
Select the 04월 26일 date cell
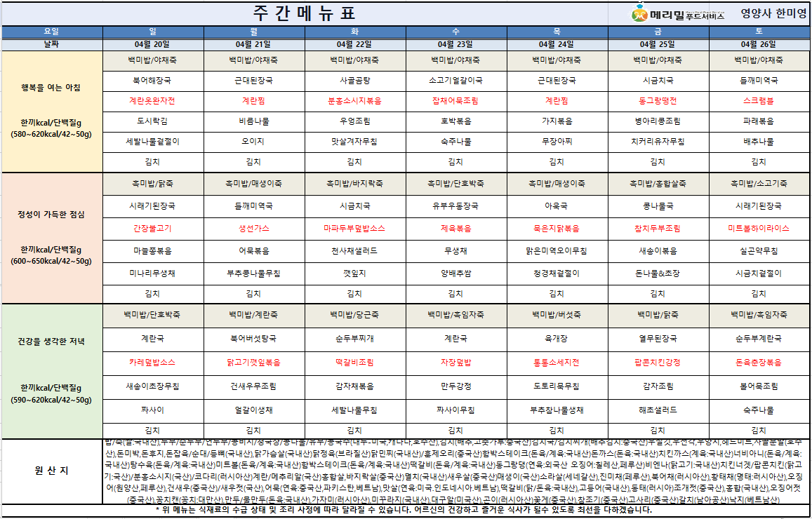coord(759,44)
